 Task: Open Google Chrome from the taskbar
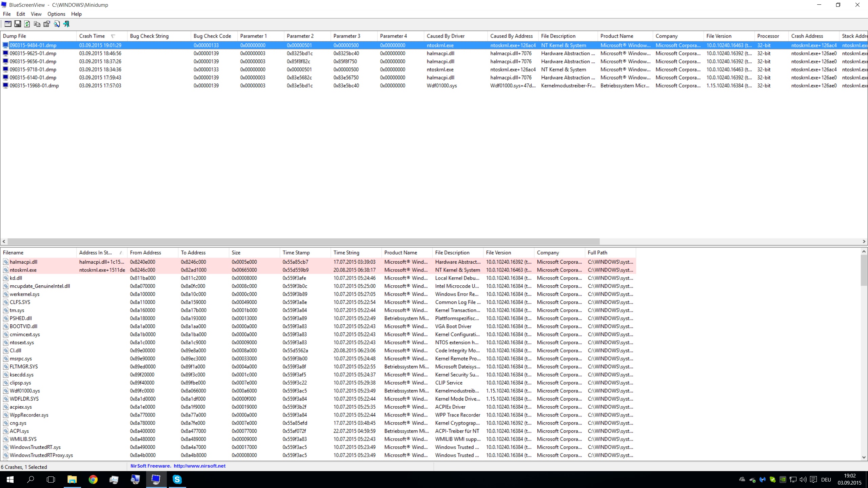[93, 479]
